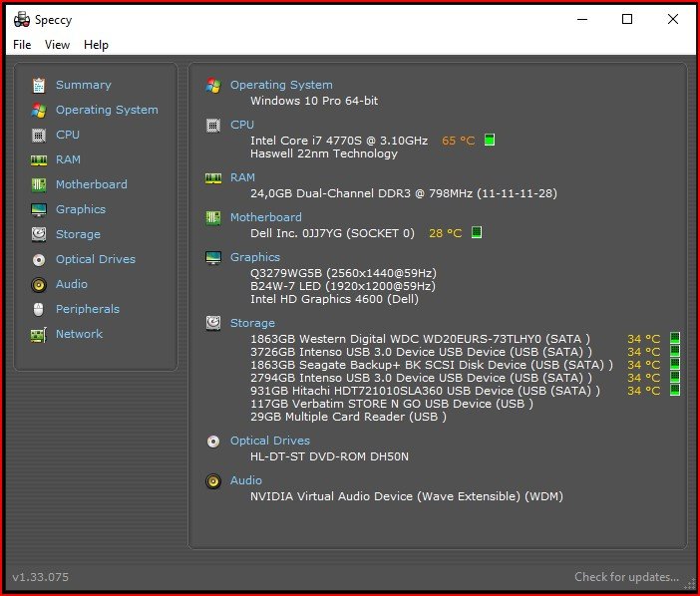
Task: Click the Graphics heading link in main panel
Action: pyautogui.click(x=255, y=257)
